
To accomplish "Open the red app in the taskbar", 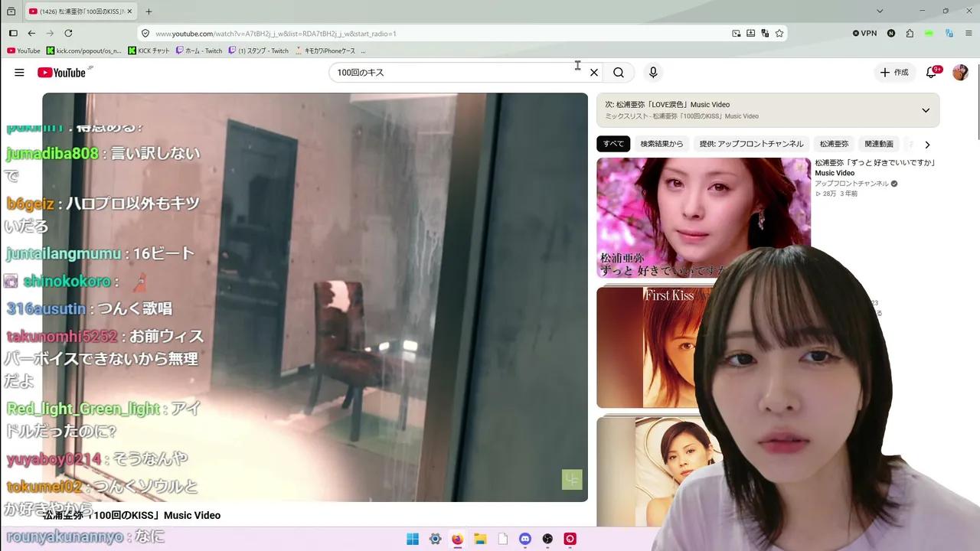I will [570, 539].
